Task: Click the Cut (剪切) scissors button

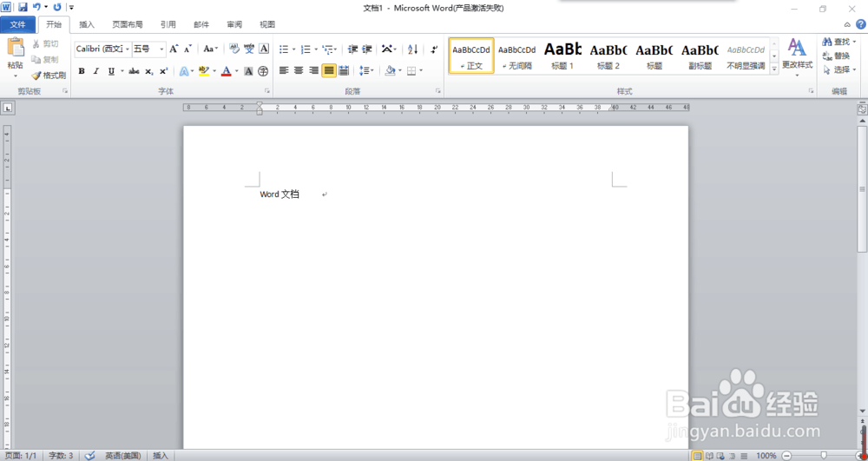Action: tap(45, 43)
